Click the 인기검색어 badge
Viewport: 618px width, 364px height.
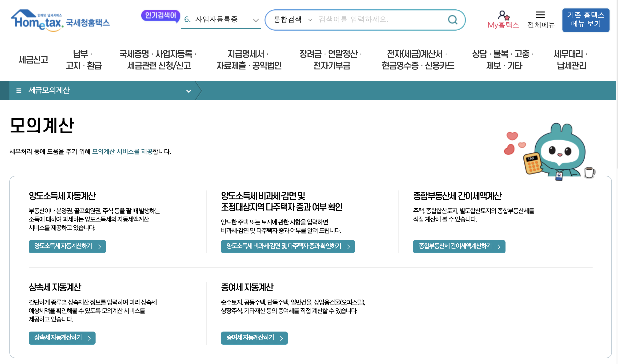tap(161, 16)
